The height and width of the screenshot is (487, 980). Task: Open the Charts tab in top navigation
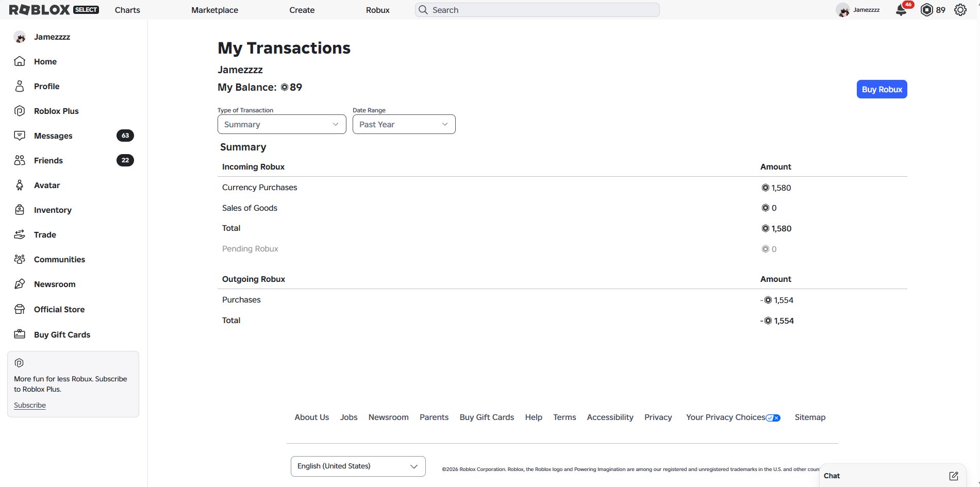click(x=127, y=10)
